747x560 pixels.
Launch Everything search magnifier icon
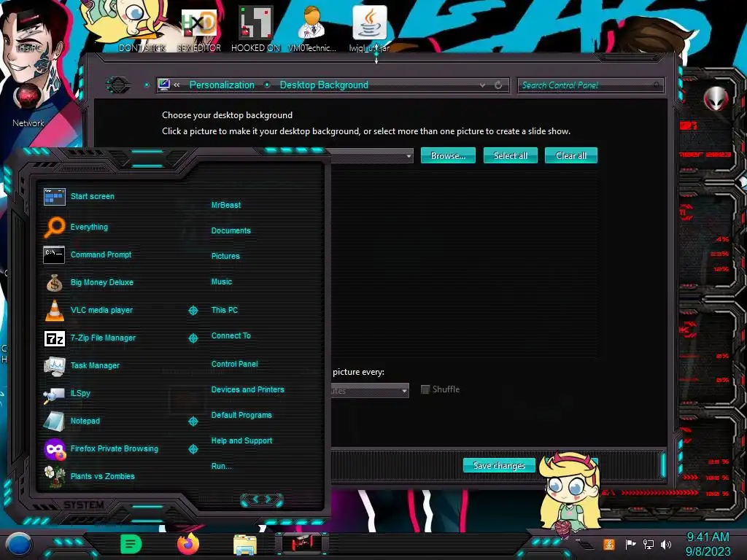54,227
